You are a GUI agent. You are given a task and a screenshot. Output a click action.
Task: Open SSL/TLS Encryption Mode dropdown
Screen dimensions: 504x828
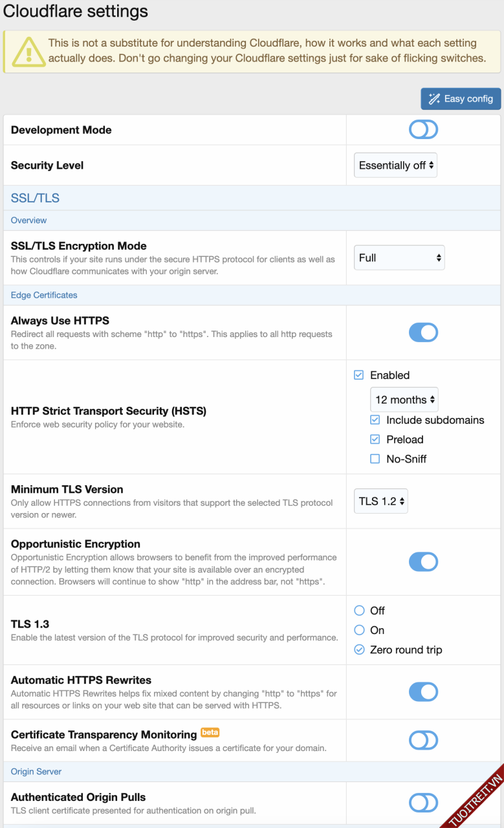(x=399, y=257)
